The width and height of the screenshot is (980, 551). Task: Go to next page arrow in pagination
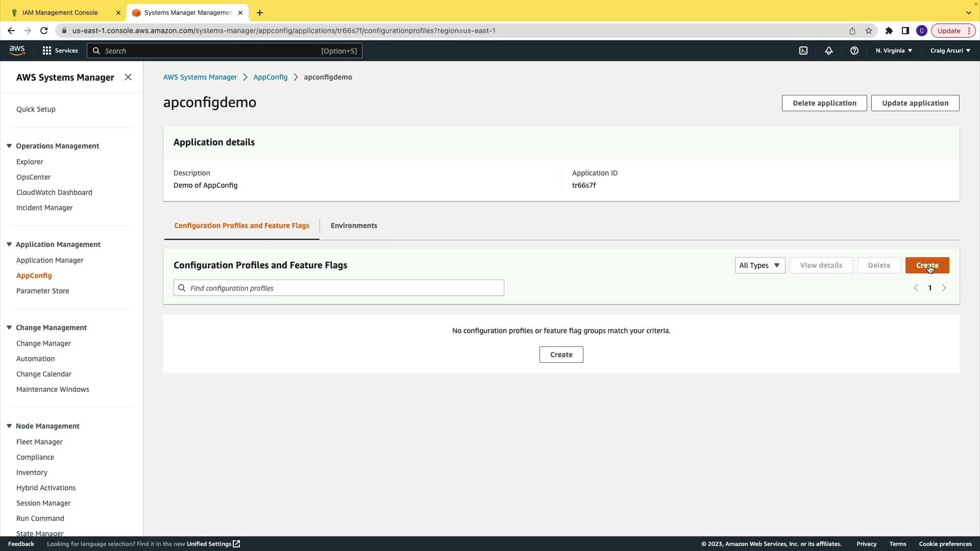point(944,288)
